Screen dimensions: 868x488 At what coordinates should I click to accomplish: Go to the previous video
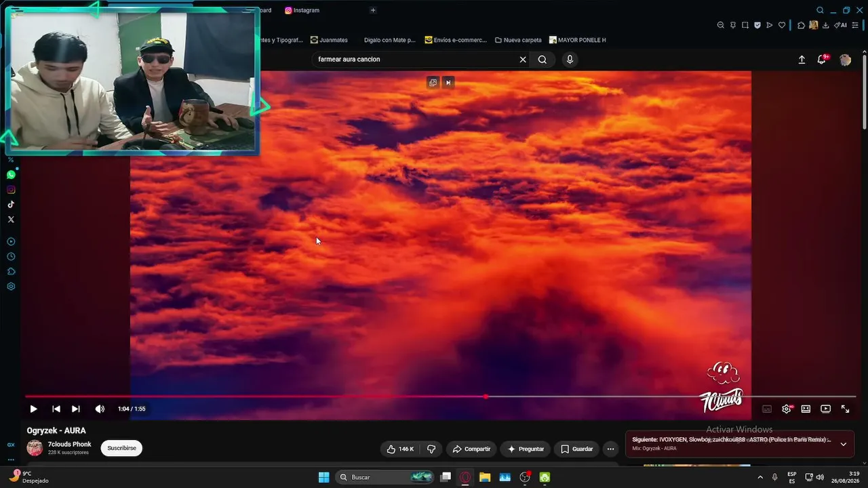tap(56, 409)
